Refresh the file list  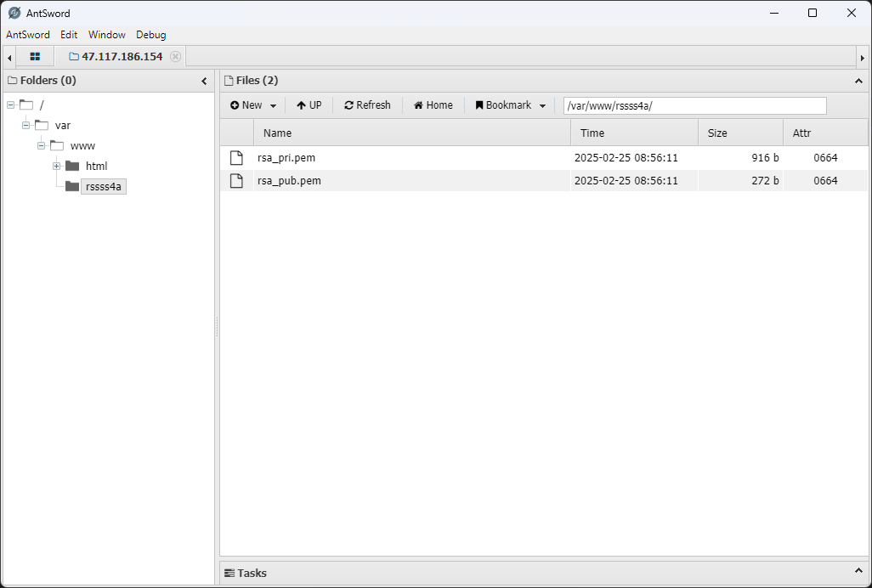(368, 105)
